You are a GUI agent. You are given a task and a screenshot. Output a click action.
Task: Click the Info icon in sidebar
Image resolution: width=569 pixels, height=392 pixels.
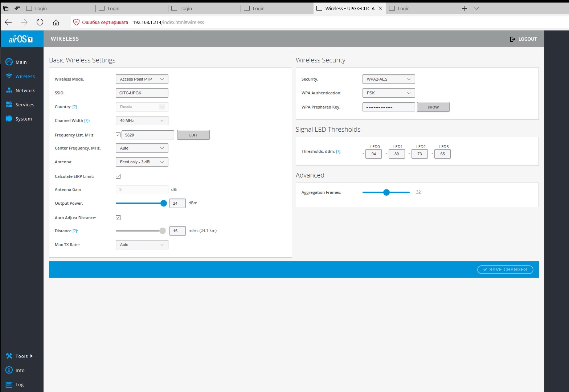coord(9,370)
